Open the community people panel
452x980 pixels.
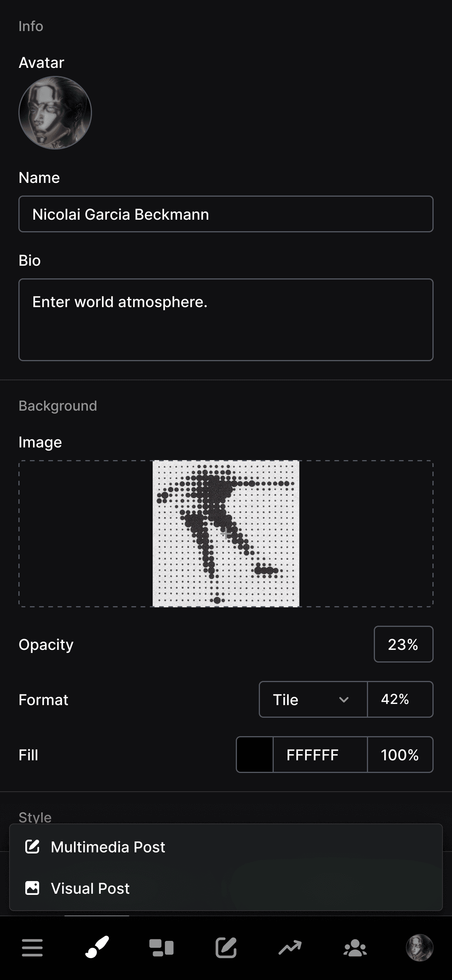[x=355, y=948]
